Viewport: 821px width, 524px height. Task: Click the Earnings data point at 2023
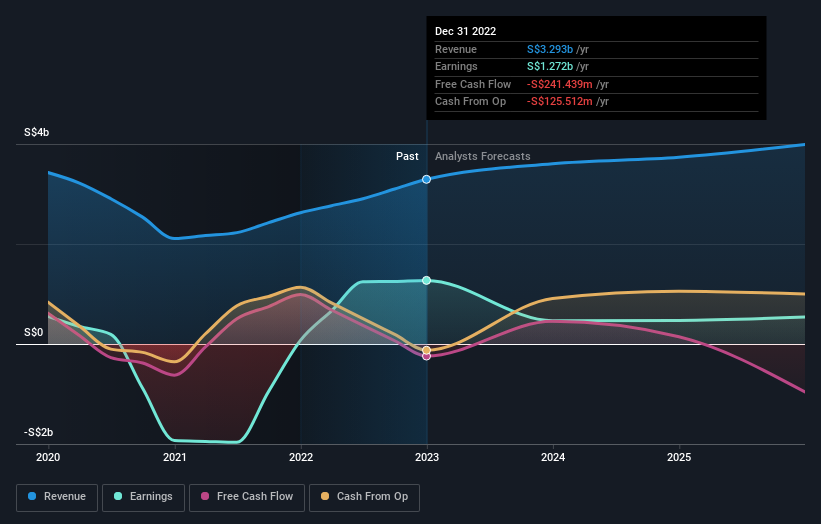coord(426,281)
